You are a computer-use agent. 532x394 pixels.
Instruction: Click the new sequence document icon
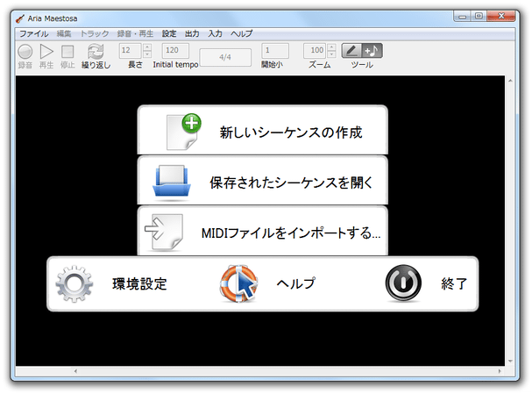pos(183,132)
